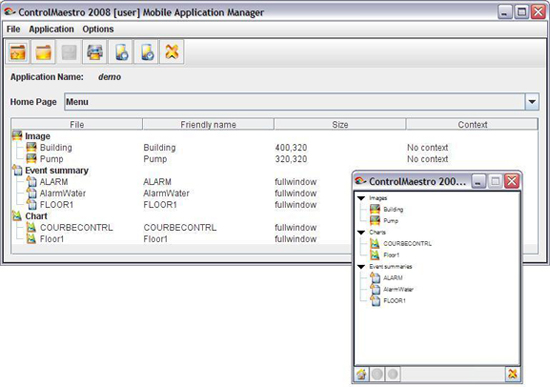Click the second grey round button in small window

(393, 374)
